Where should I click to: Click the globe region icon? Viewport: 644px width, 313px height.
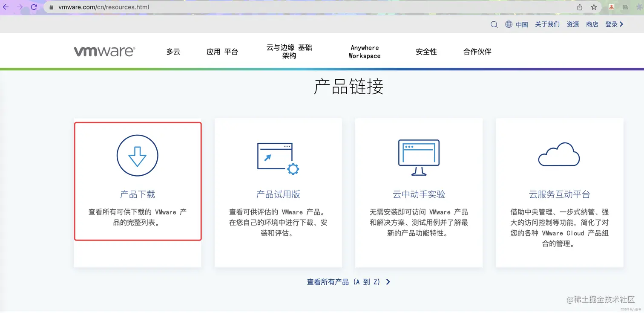tap(509, 24)
